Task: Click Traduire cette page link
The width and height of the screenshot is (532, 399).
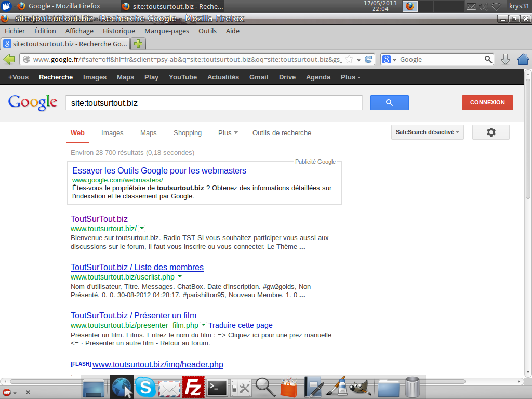Action: pyautogui.click(x=241, y=325)
